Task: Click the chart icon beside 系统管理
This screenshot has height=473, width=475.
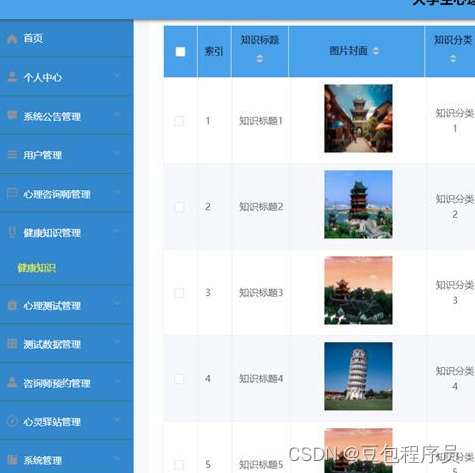Action: (12, 460)
